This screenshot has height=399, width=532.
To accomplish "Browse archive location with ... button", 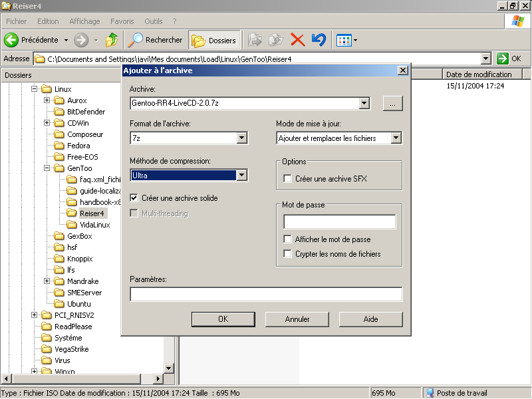I will point(392,103).
